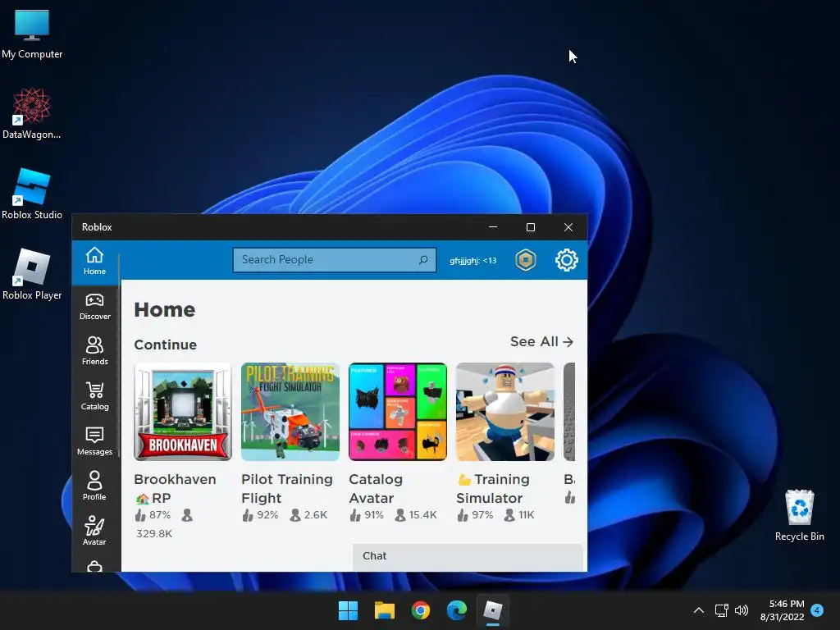Click the Training Simulator game title
The image size is (840, 630).
point(493,489)
